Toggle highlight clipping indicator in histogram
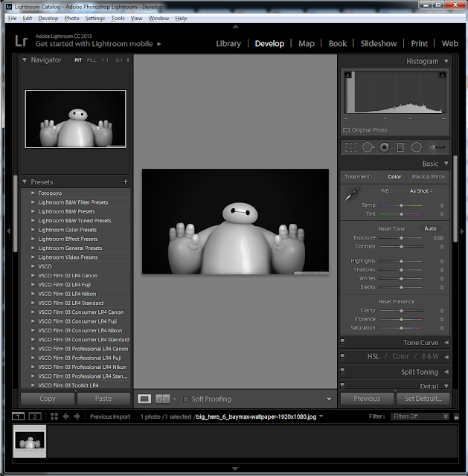The image size is (468, 476). click(443, 74)
